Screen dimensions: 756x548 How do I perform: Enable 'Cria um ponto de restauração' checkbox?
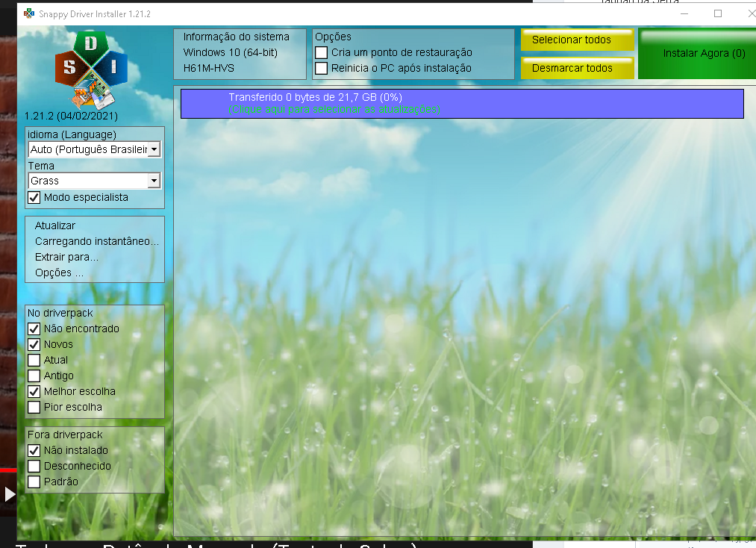point(321,52)
